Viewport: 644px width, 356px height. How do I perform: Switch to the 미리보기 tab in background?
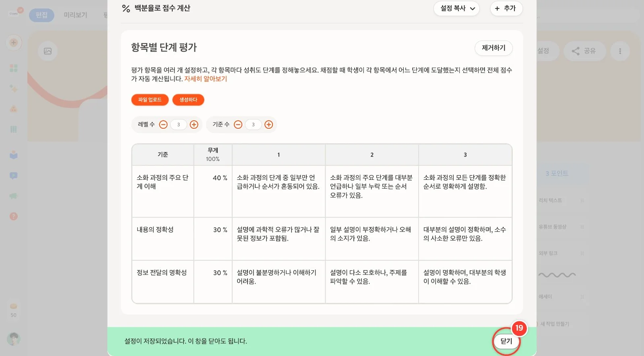(76, 15)
